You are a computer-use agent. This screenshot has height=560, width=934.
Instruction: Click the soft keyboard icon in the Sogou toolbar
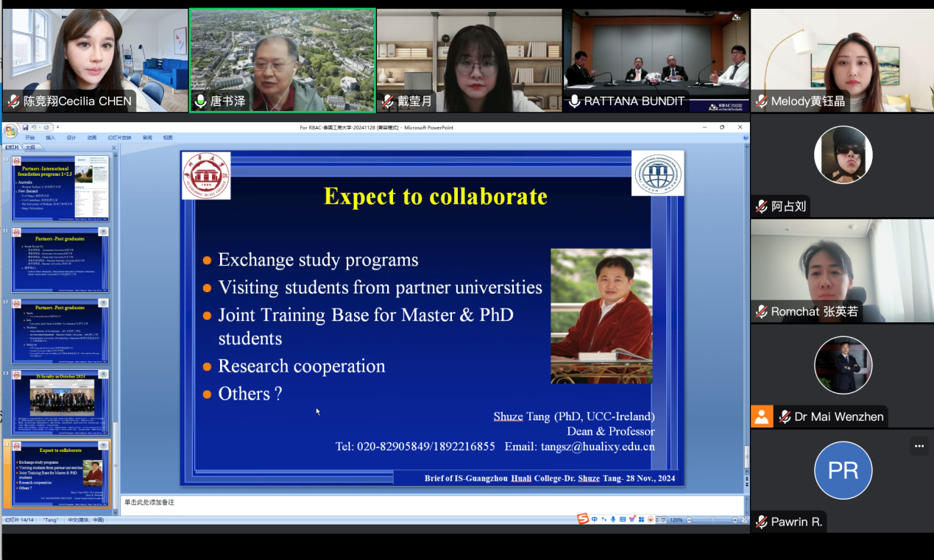[623, 519]
